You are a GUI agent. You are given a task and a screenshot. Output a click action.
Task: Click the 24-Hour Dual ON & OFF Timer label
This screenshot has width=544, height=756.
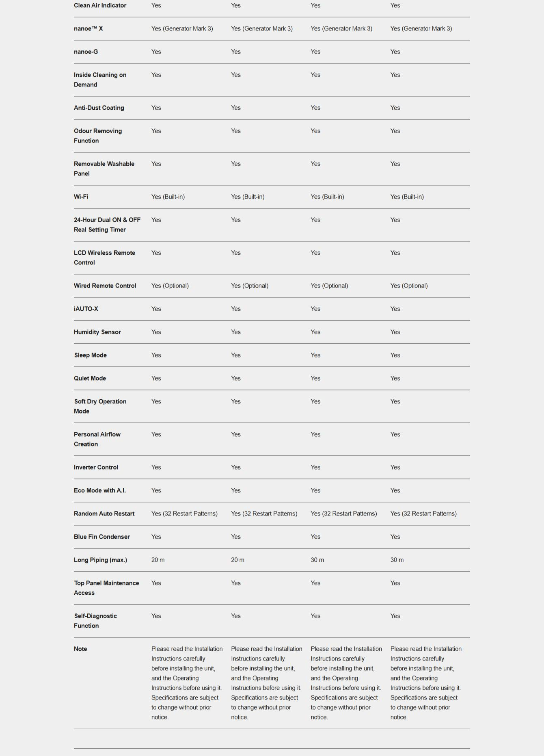pos(107,225)
